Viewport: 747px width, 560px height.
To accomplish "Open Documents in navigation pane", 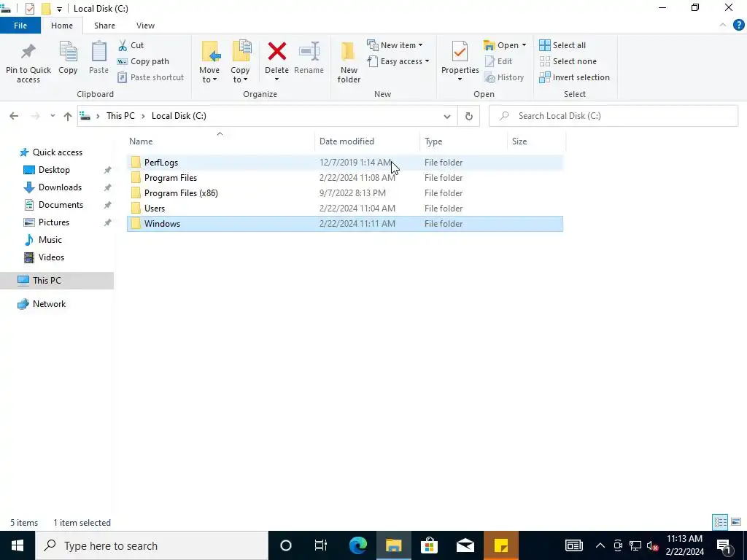I will click(61, 205).
